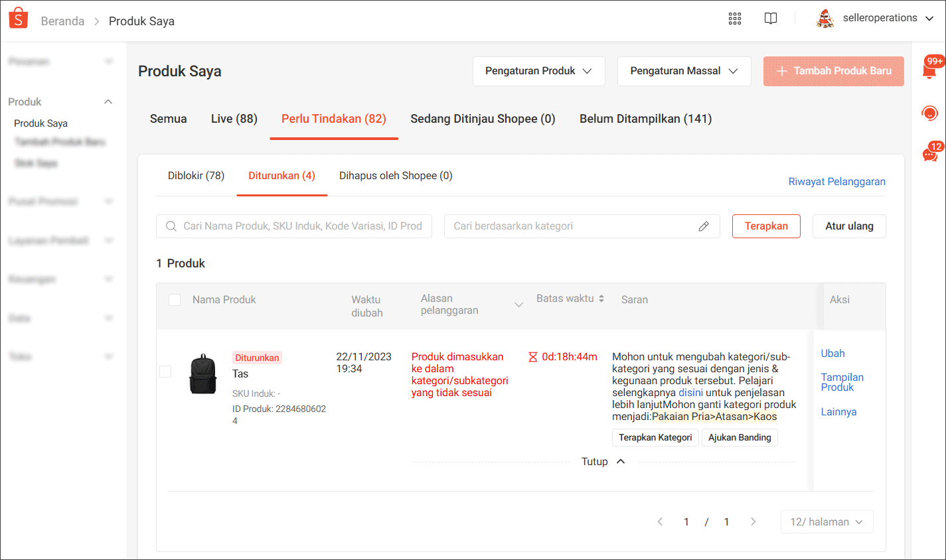Image resolution: width=946 pixels, height=560 pixels.
Task: Switch to the Diblokir (78) sub-tab
Action: (x=196, y=176)
